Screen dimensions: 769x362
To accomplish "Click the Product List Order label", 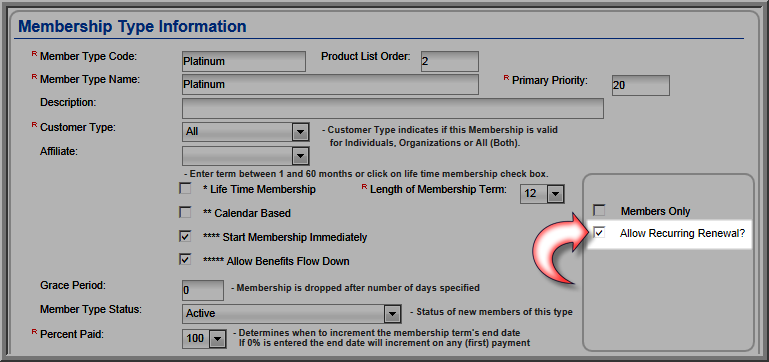I will tap(365, 56).
